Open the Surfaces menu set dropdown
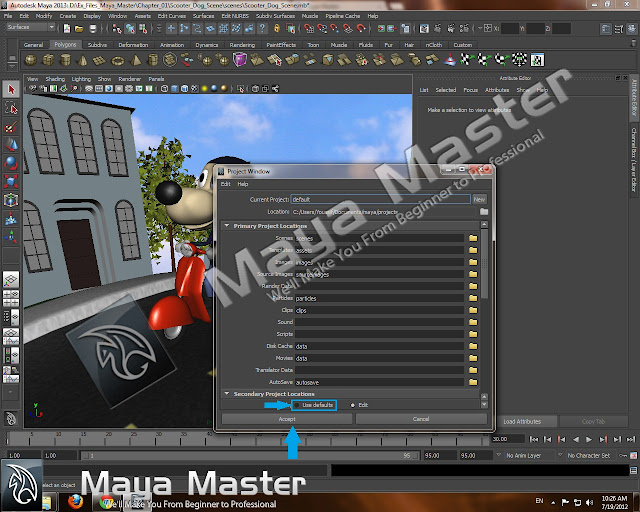 tap(31, 27)
